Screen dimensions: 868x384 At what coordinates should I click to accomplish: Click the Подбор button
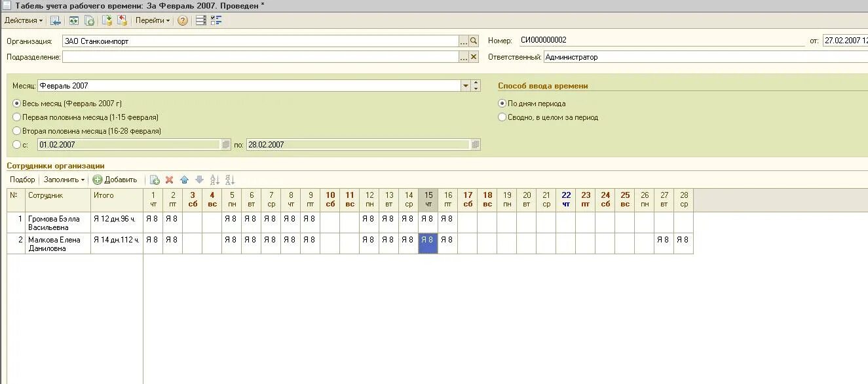pos(22,180)
